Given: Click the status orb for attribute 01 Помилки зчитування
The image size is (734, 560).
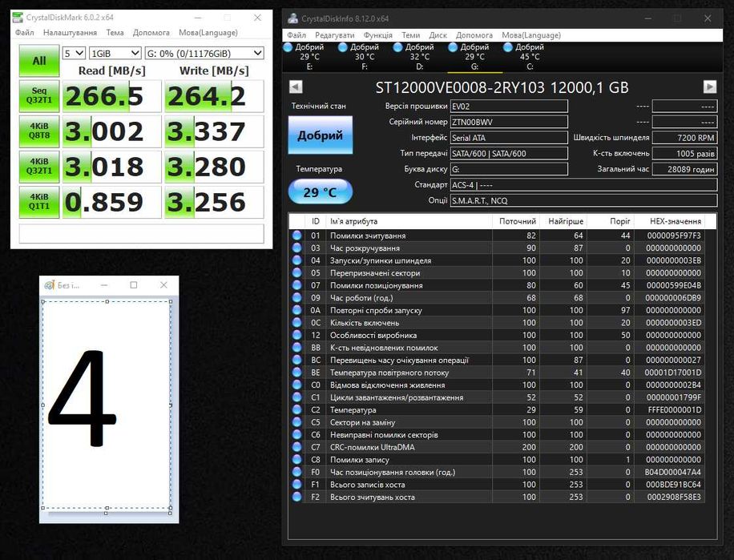Looking at the screenshot, I should (296, 236).
